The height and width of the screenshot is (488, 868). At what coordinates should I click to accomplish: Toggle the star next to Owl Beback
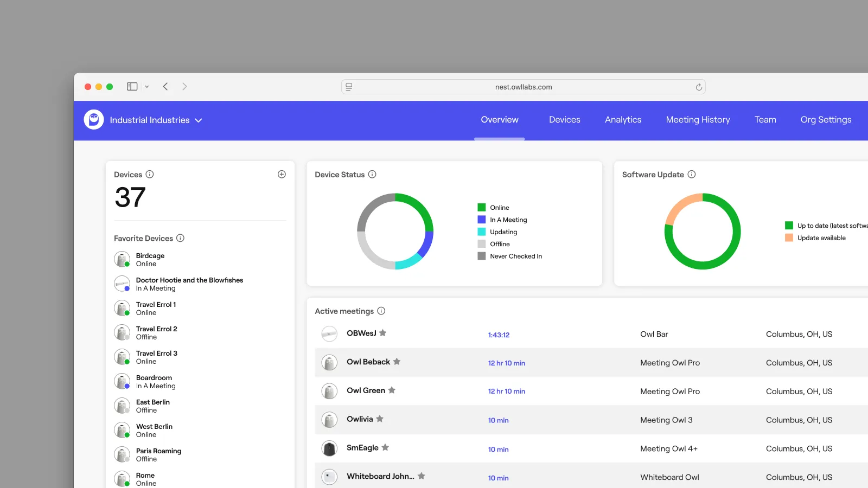[x=397, y=361]
